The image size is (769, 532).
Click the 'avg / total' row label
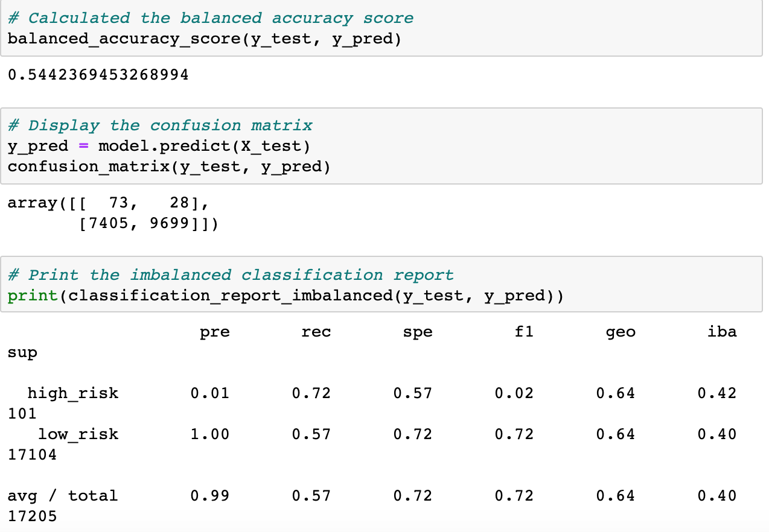63,496
